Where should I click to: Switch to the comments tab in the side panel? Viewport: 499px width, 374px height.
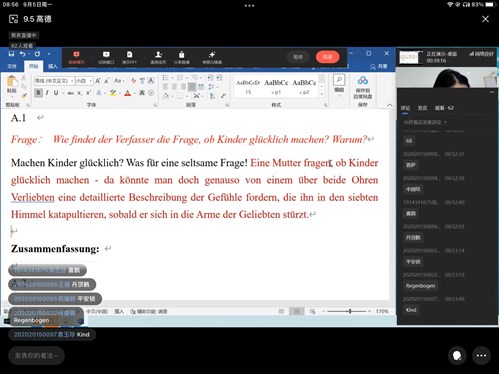(406, 108)
